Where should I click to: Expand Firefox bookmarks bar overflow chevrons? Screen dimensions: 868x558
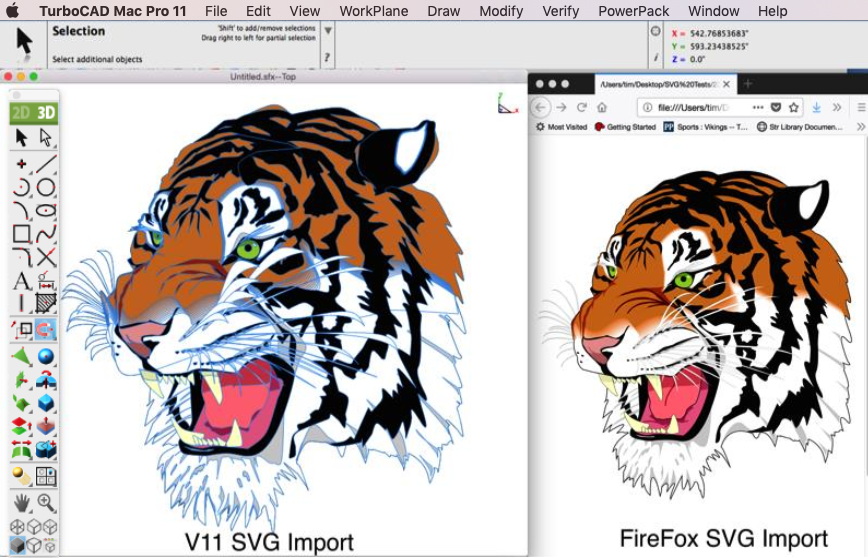[861, 127]
